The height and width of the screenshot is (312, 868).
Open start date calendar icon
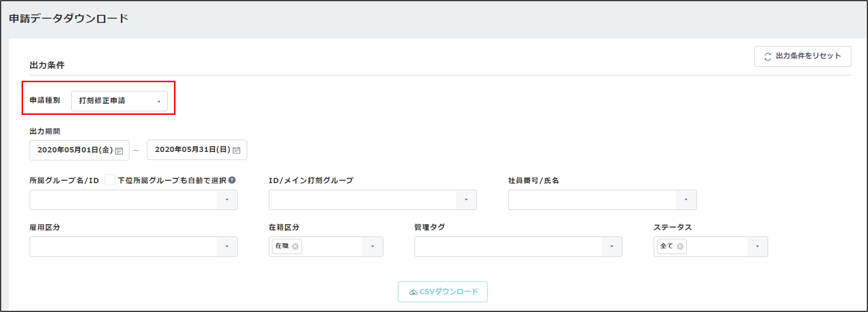[x=119, y=151]
